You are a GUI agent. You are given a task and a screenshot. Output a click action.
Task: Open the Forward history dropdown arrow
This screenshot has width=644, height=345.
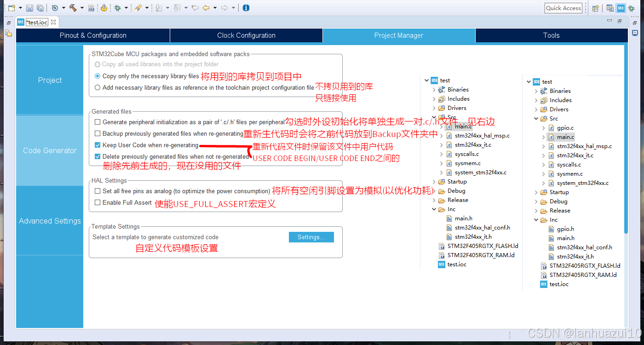coord(233,8)
